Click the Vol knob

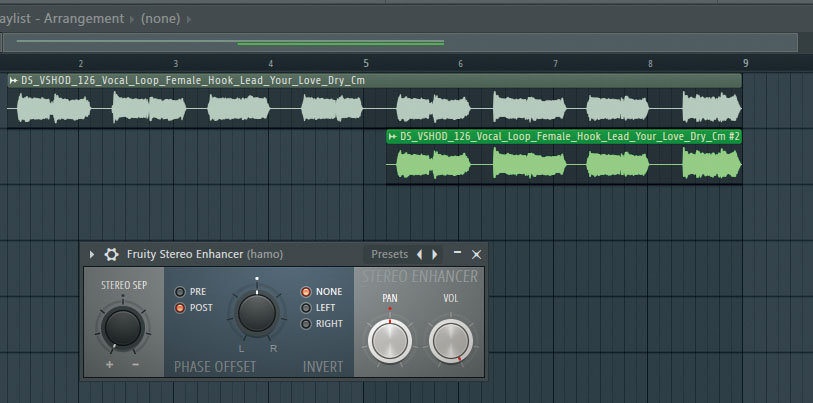click(x=451, y=341)
